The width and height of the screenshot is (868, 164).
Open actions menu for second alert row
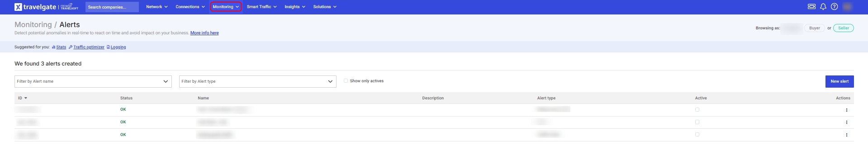click(x=846, y=122)
